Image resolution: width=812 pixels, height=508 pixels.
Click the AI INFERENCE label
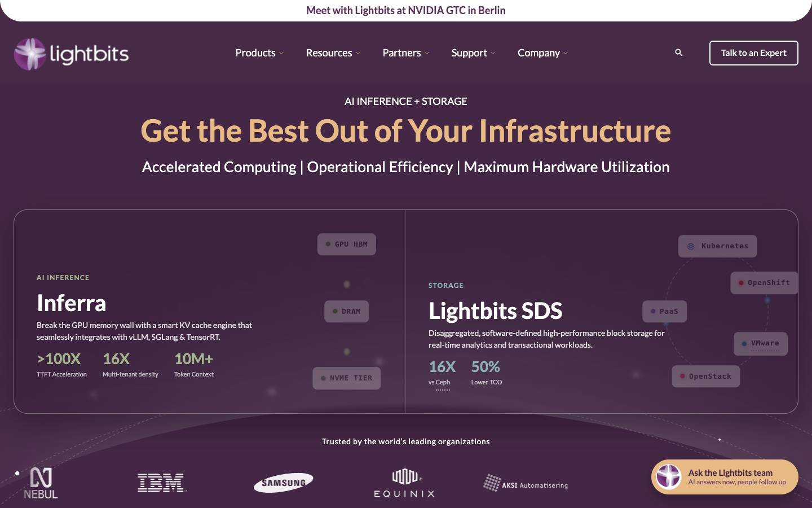click(63, 278)
